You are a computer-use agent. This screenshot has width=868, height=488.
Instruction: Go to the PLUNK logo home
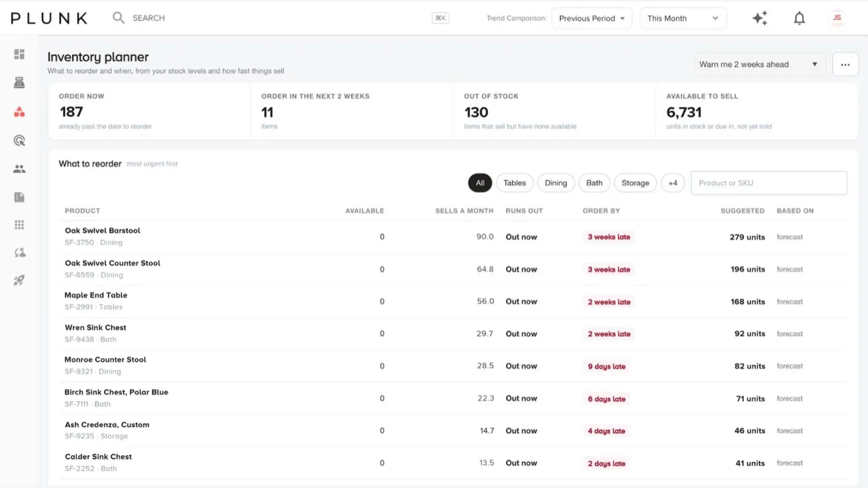coord(49,18)
